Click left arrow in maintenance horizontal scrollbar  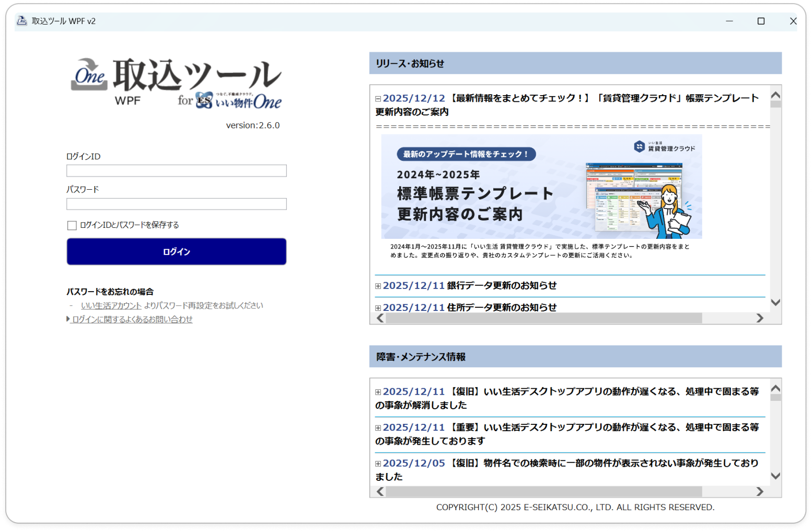click(380, 491)
